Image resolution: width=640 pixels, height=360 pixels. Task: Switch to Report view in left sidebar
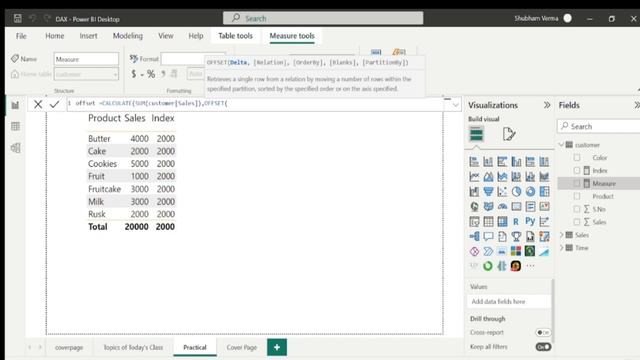[16, 105]
